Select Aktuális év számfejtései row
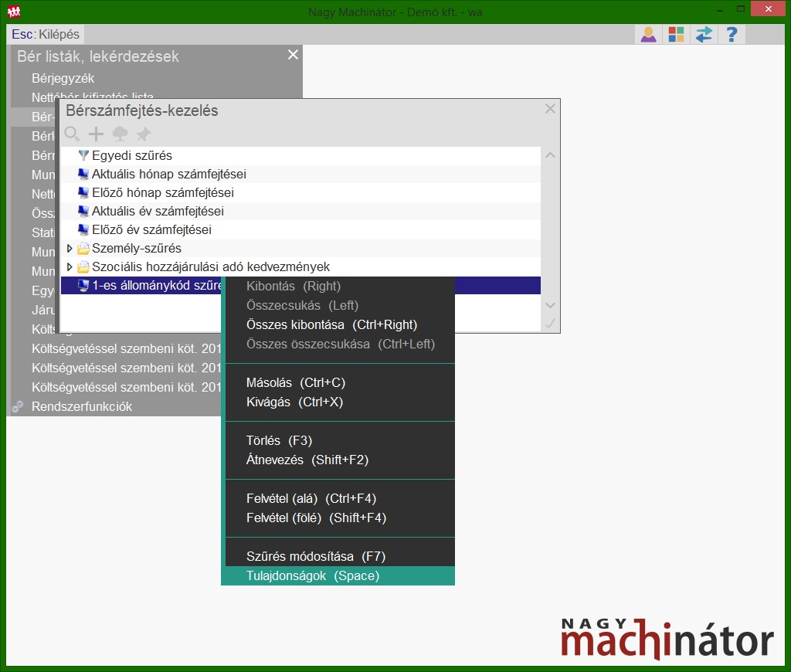The image size is (791, 672). (300, 212)
